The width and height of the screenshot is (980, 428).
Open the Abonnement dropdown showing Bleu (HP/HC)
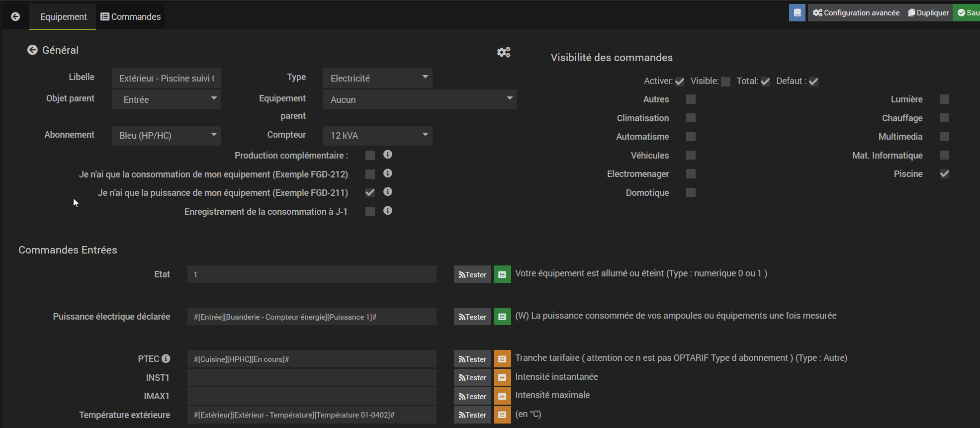[x=167, y=136]
